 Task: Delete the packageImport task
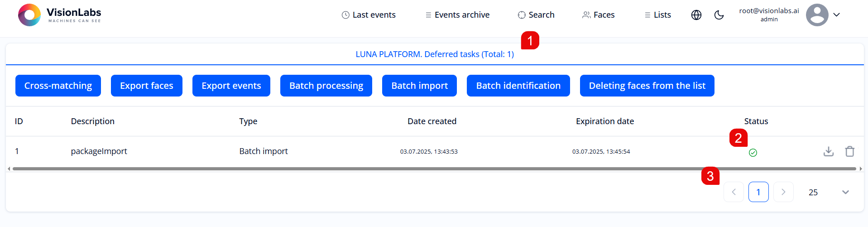tap(849, 151)
